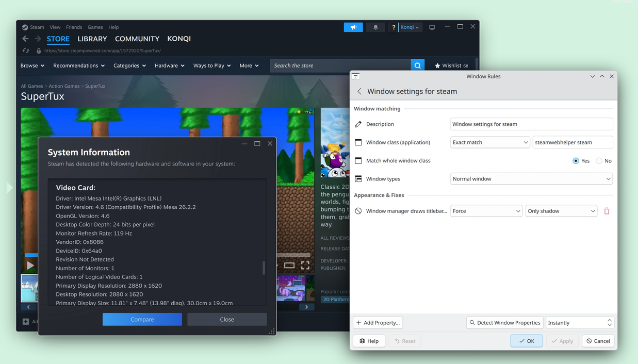Click the System Information scrollbar
638x364 pixels.
[x=264, y=268]
